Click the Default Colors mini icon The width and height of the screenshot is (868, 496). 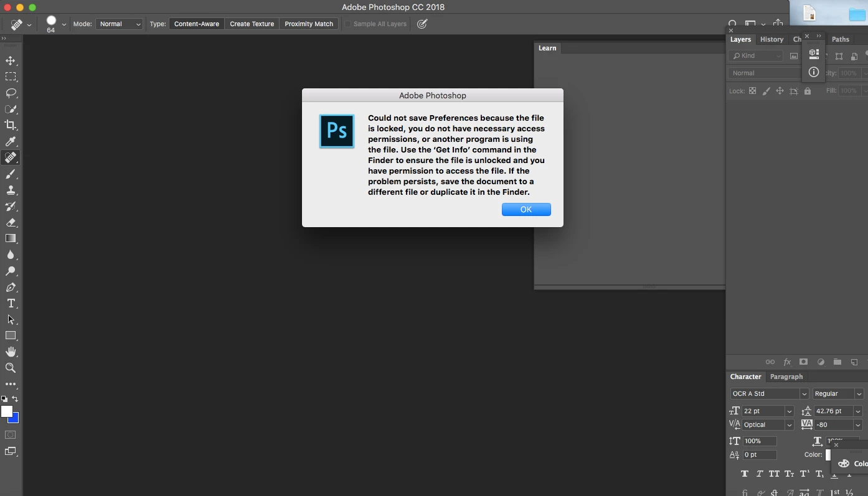pos(4,399)
